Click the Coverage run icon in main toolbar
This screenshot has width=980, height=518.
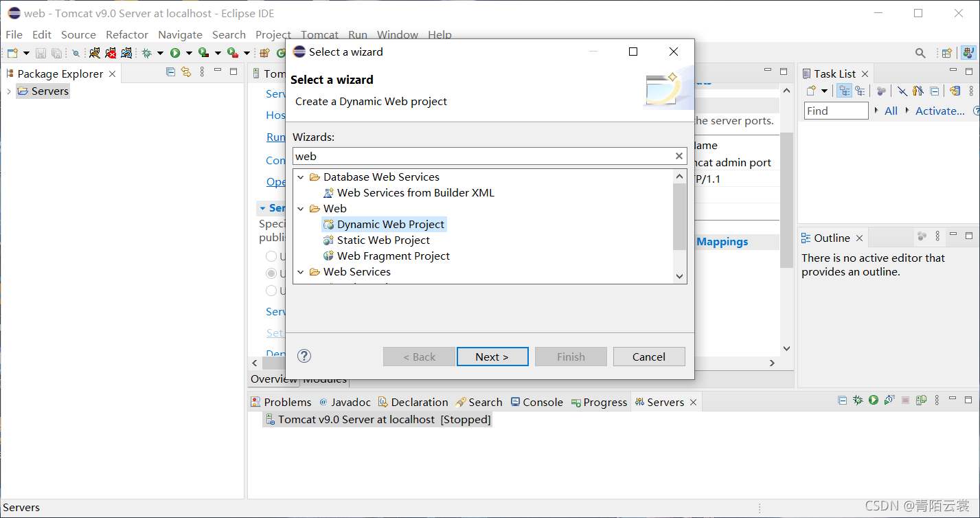click(x=203, y=53)
